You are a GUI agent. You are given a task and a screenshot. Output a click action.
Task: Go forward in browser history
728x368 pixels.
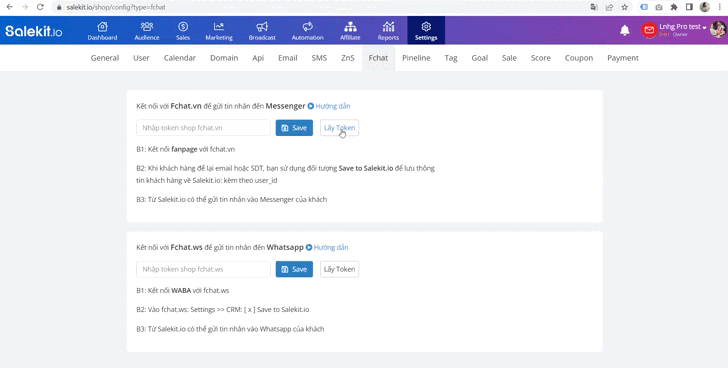(25, 7)
